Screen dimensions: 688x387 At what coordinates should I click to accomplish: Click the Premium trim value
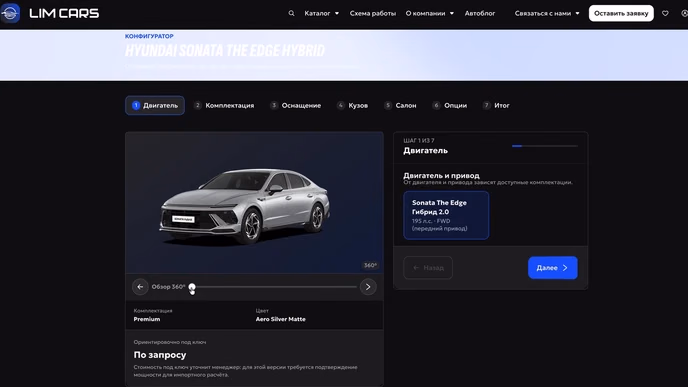tap(147, 319)
